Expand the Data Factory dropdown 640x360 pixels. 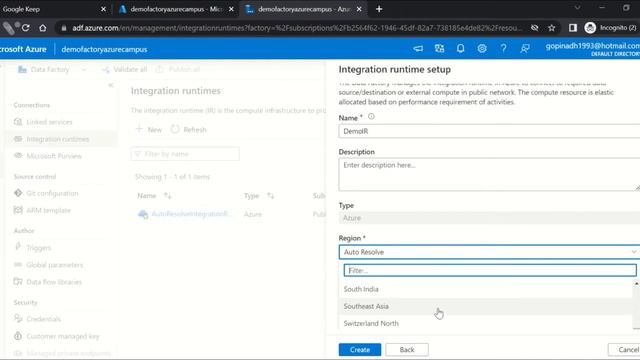(x=84, y=70)
